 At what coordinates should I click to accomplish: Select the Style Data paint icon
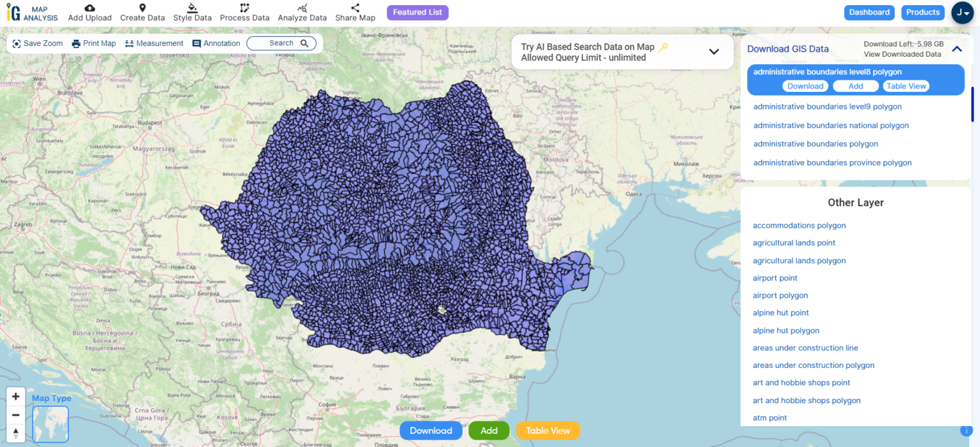(x=192, y=8)
